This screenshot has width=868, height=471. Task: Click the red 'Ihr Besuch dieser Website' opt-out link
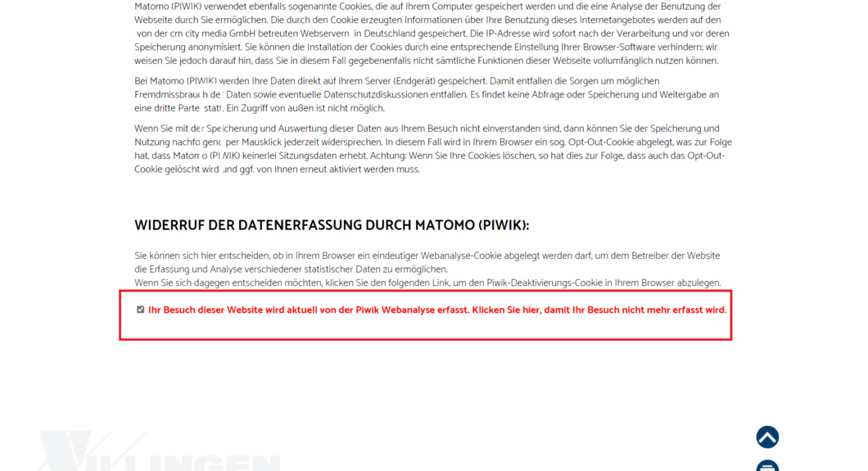pyautogui.click(x=437, y=310)
